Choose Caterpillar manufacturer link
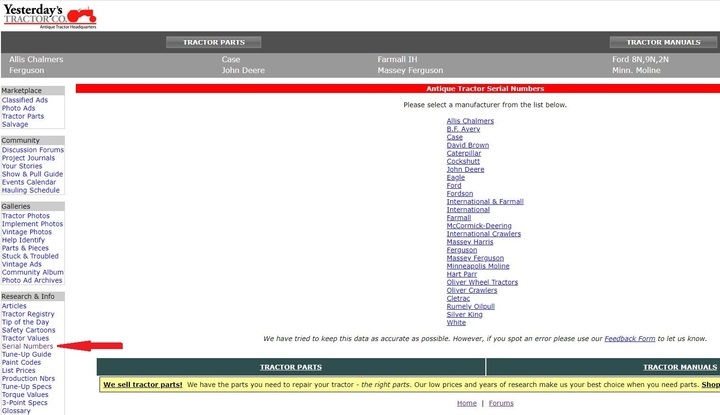720x415 pixels. point(464,153)
